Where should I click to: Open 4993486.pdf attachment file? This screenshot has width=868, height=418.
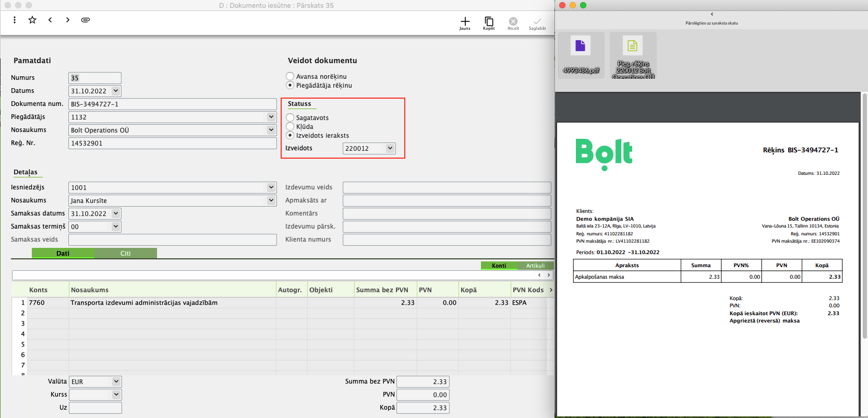point(581,55)
